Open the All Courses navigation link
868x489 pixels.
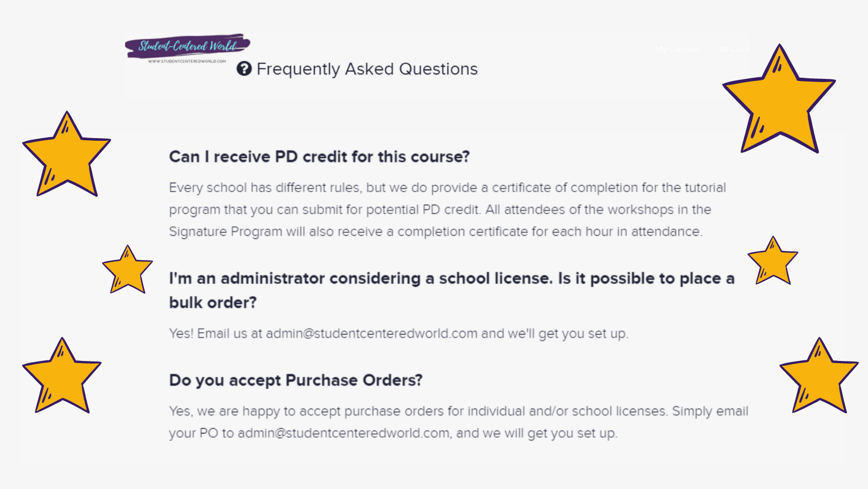[734, 49]
